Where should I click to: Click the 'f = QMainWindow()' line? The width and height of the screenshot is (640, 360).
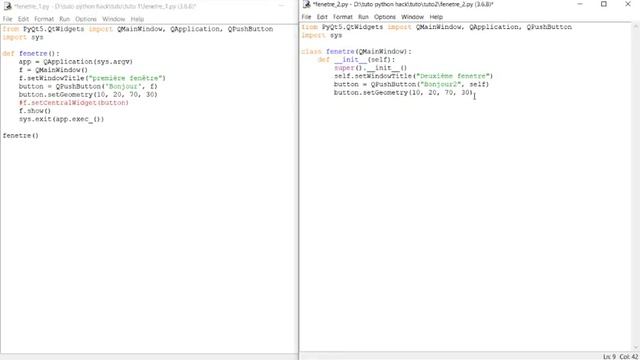point(53,70)
